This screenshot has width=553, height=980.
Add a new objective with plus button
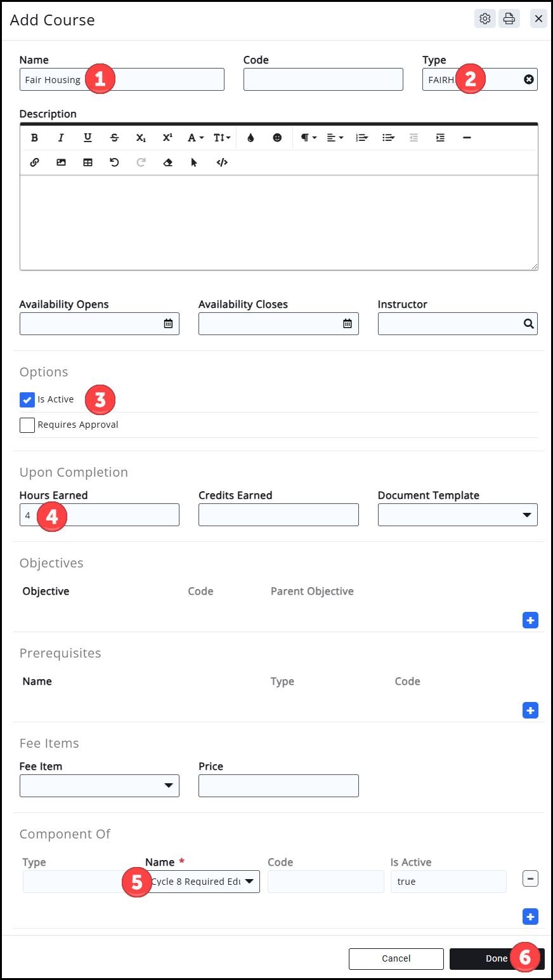point(530,620)
